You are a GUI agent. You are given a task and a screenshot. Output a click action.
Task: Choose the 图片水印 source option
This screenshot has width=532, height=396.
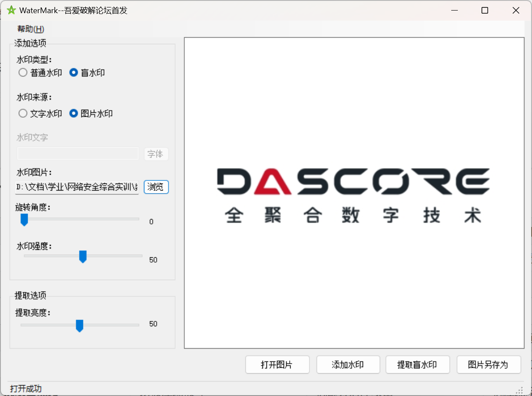click(91, 114)
